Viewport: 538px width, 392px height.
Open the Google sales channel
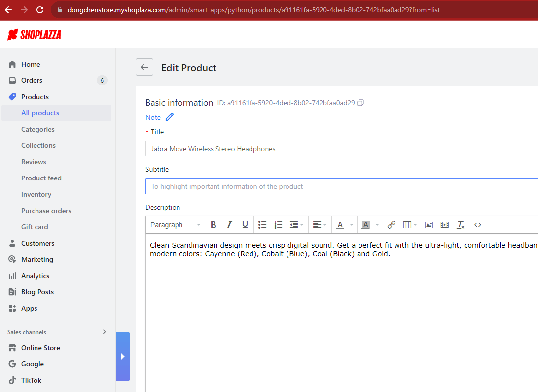coord(32,364)
